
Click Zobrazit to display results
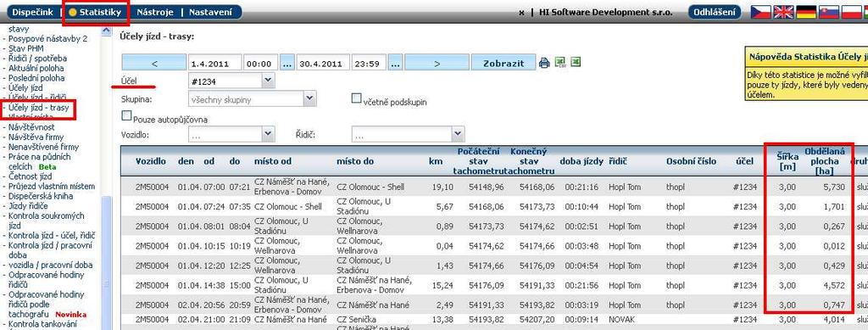[504, 63]
